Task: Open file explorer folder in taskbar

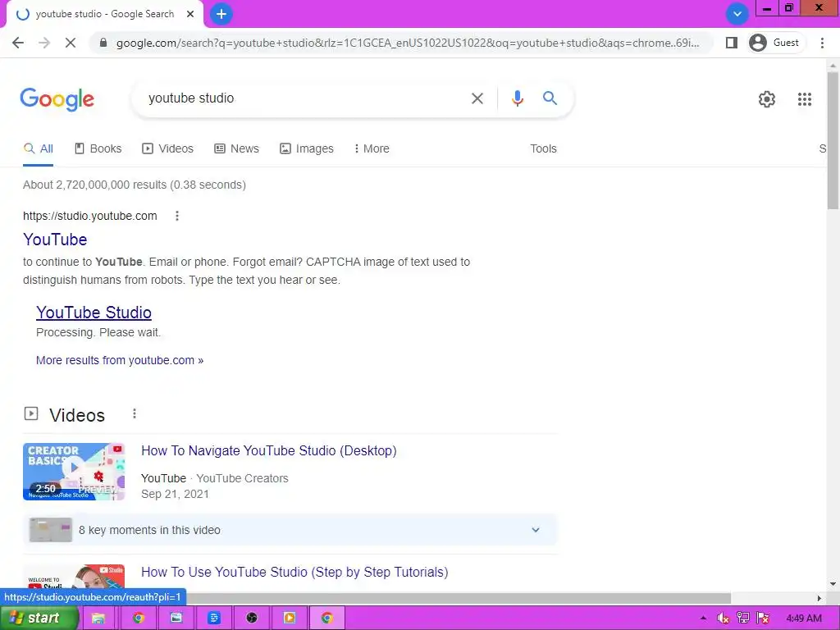Action: click(98, 619)
